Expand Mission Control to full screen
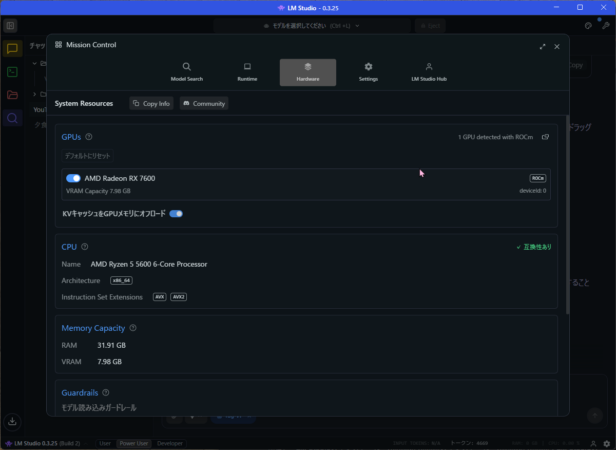The height and width of the screenshot is (450, 616). coord(543,47)
